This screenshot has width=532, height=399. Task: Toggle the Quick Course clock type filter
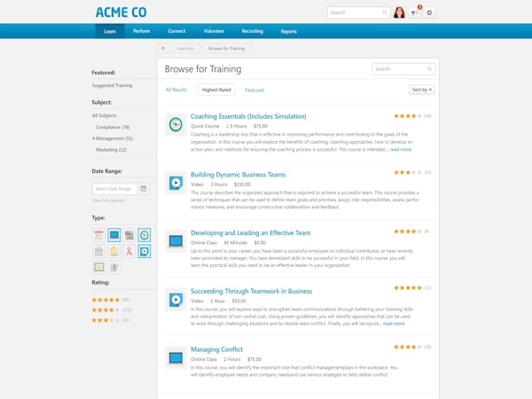point(144,235)
